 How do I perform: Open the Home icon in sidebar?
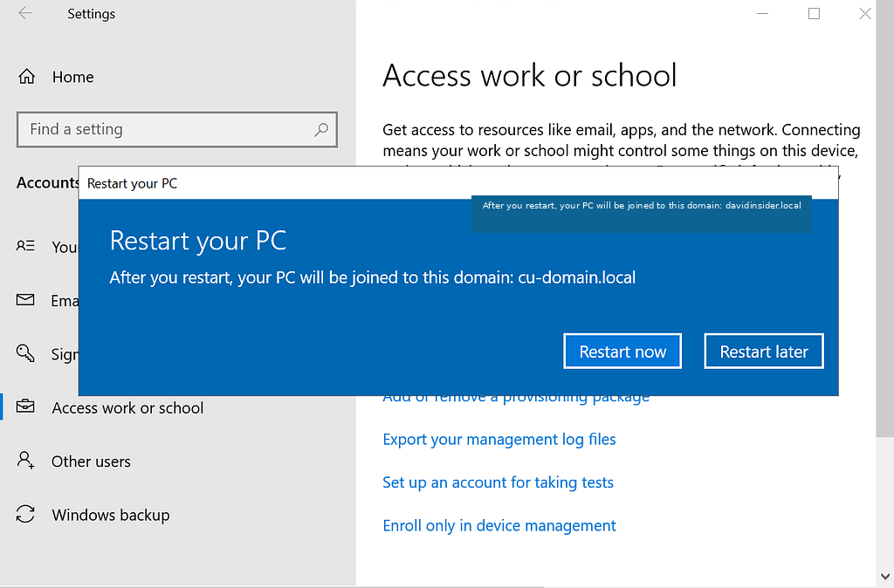tap(27, 77)
